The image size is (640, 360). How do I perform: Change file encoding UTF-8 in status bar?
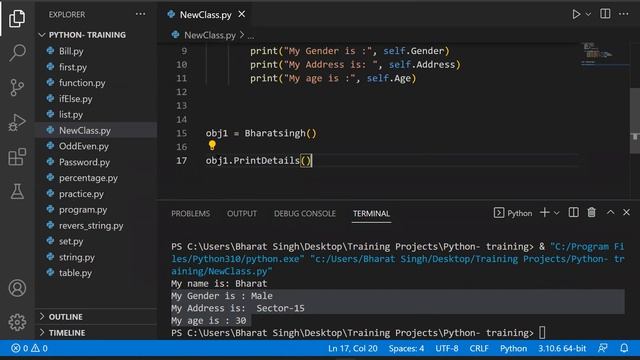447,349
